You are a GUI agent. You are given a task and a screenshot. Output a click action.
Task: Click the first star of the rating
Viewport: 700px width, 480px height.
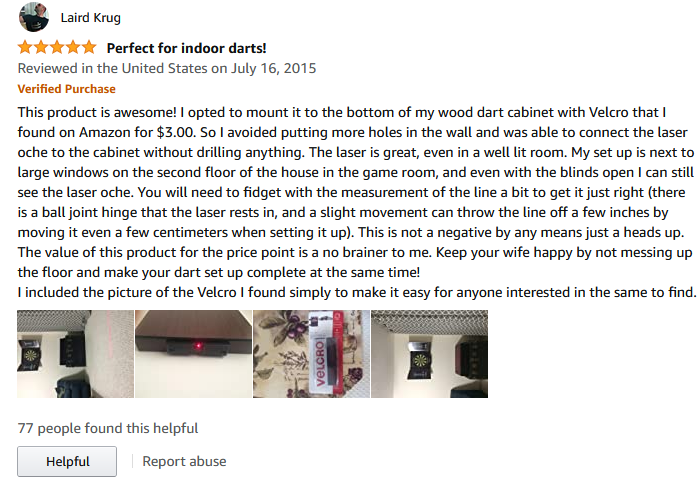coord(25,48)
